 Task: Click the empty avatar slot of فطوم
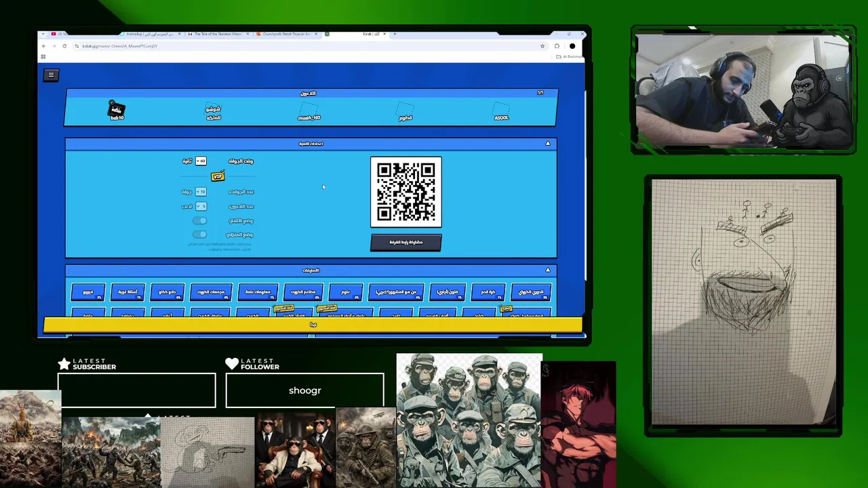[x=406, y=108]
